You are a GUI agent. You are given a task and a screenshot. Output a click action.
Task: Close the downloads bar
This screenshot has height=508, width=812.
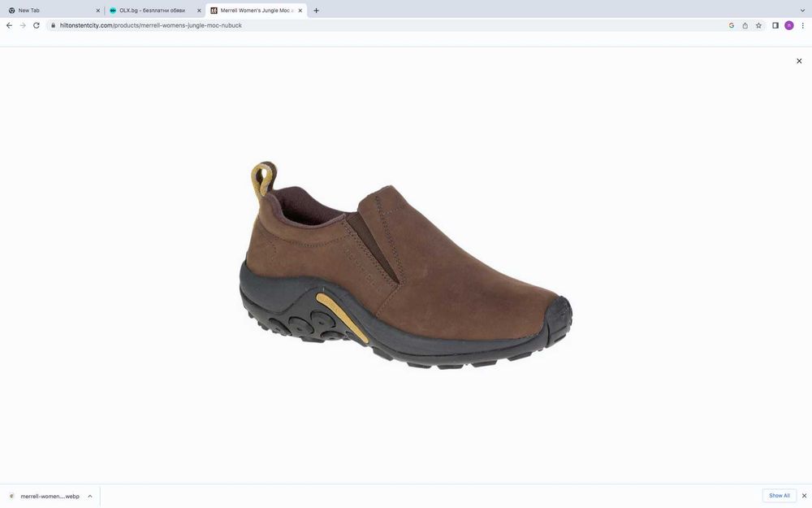(x=804, y=496)
